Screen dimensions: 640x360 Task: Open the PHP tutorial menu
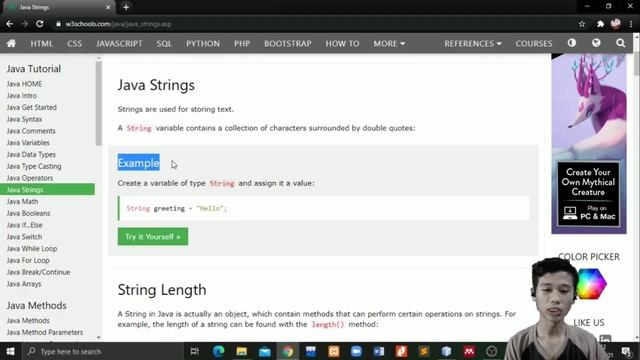coord(242,43)
